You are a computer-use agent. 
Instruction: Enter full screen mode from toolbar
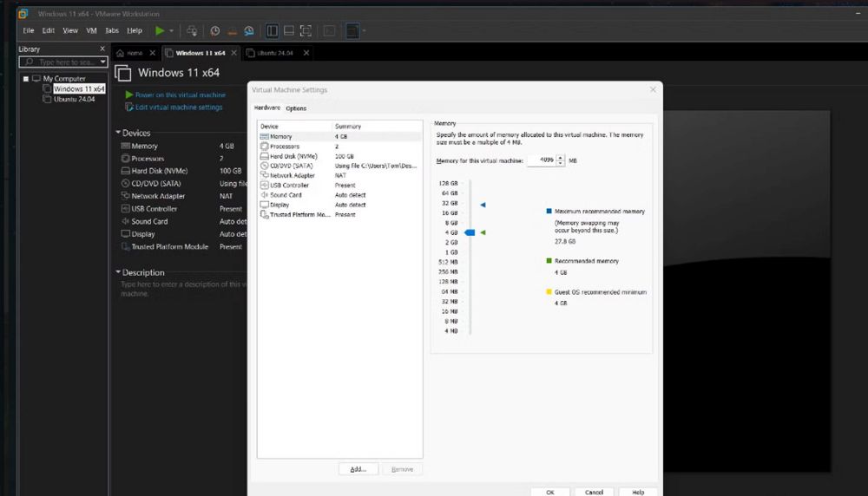306,30
